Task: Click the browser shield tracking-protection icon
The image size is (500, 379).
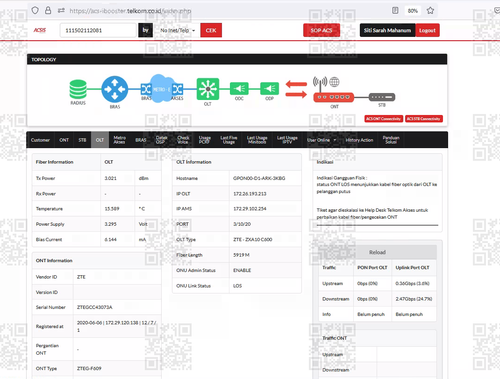Action: click(35, 10)
